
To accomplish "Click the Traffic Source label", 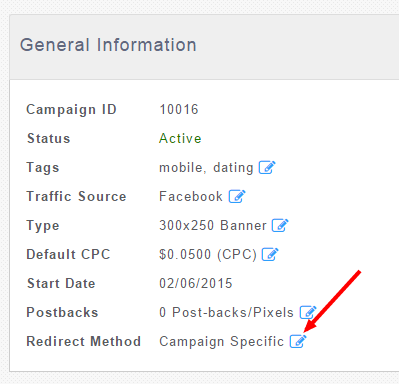I will point(76,196).
